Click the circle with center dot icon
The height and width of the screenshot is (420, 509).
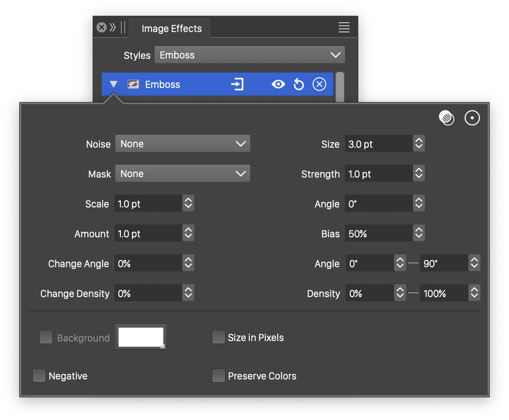pyautogui.click(x=472, y=118)
